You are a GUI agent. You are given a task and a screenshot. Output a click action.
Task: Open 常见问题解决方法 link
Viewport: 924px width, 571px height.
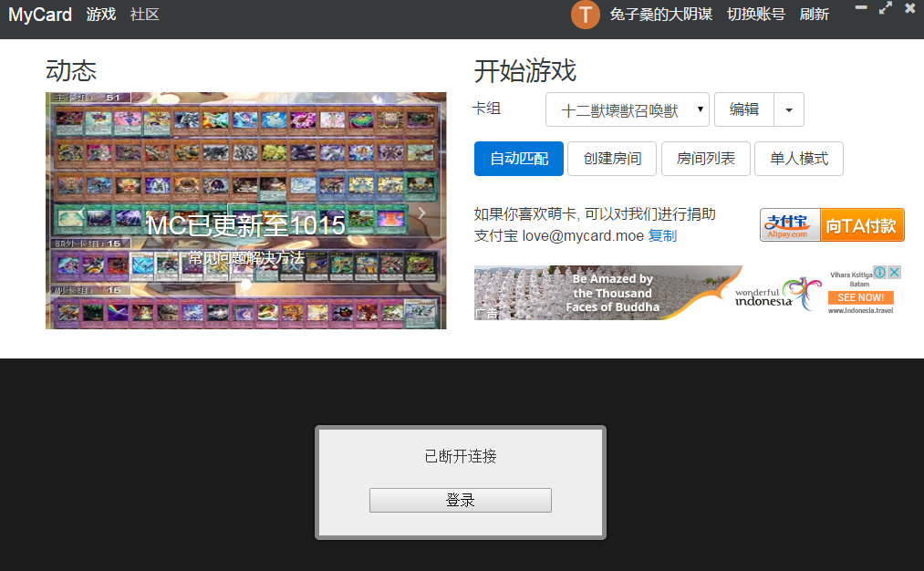click(245, 257)
